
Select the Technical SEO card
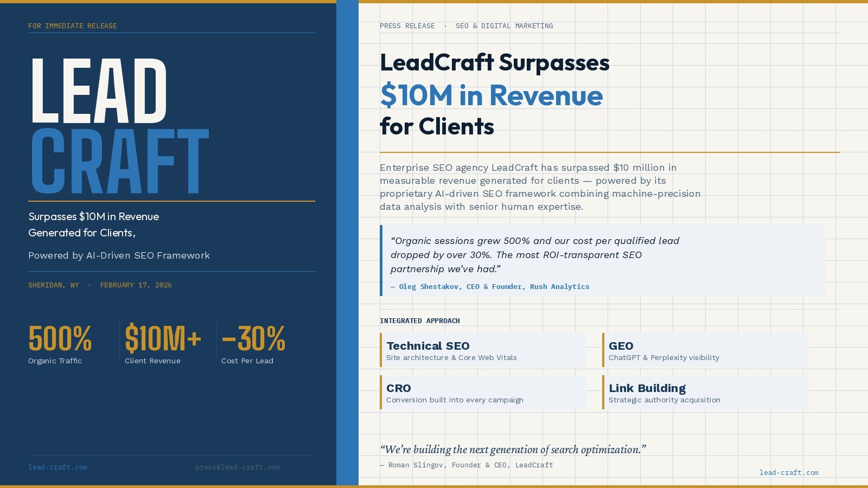point(483,350)
